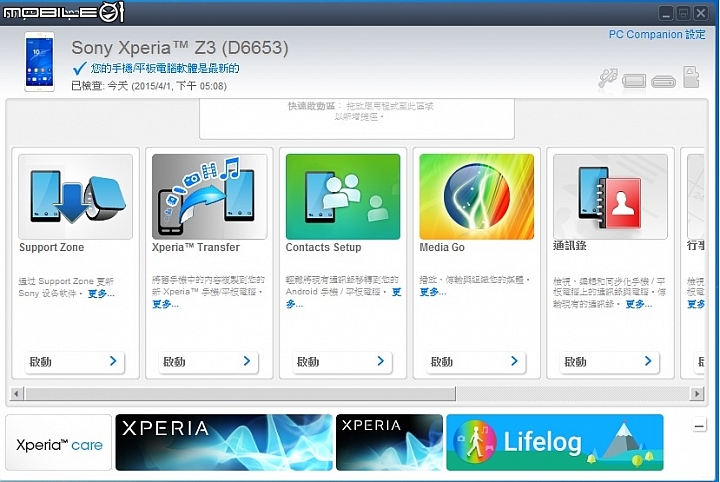720x482 pixels.
Task: Click the Support Zone app icon
Action: (75, 196)
